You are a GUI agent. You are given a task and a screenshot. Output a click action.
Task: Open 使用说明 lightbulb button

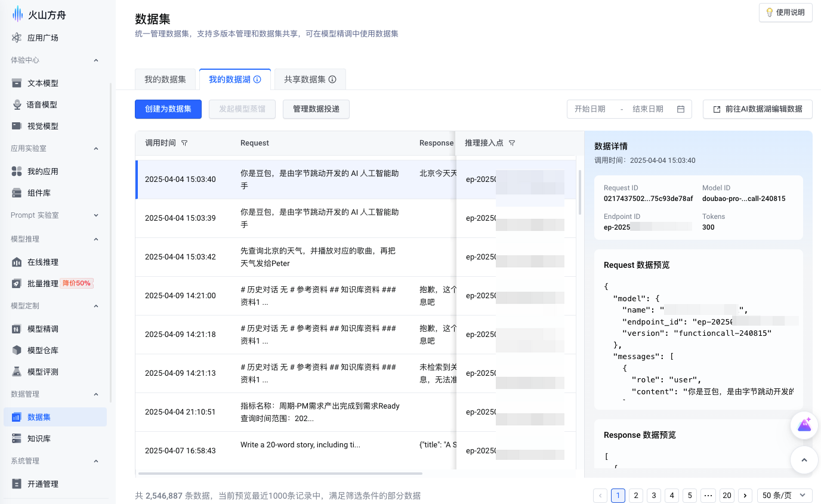coord(785,13)
